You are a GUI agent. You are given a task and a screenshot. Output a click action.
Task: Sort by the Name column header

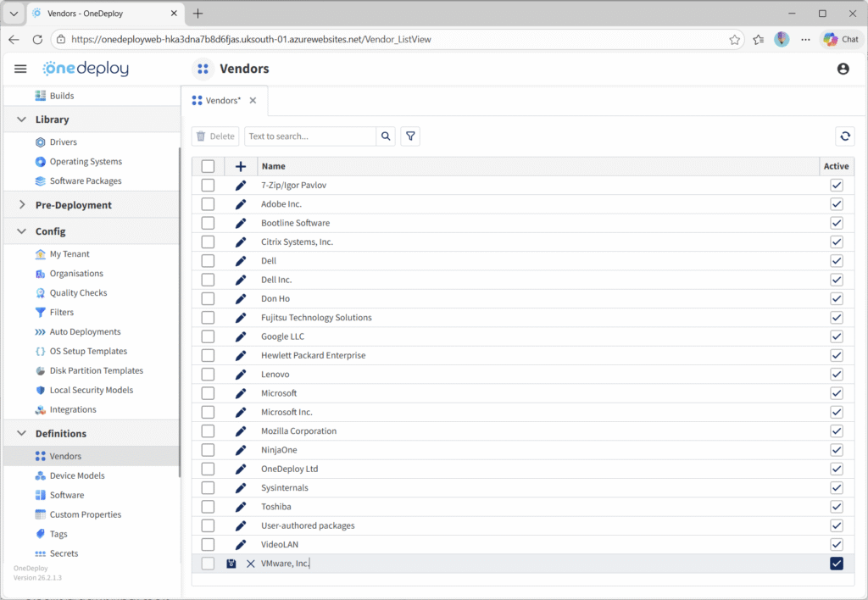pyautogui.click(x=274, y=166)
